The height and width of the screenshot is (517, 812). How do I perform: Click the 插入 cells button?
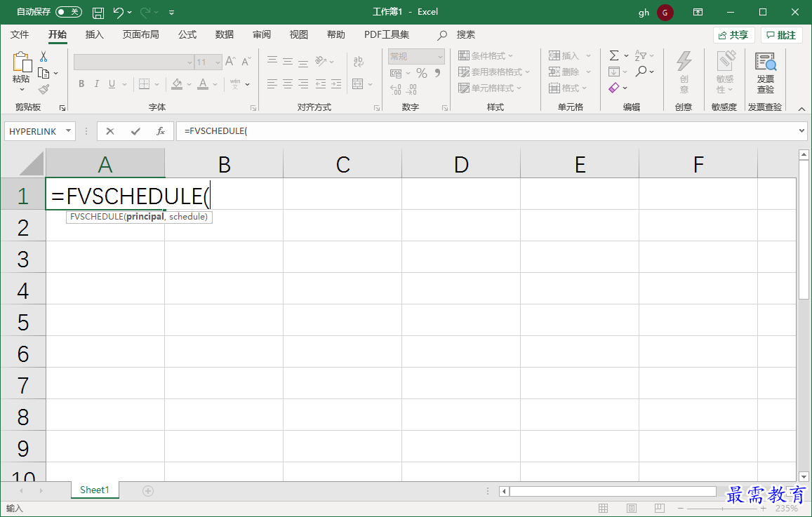(564, 56)
